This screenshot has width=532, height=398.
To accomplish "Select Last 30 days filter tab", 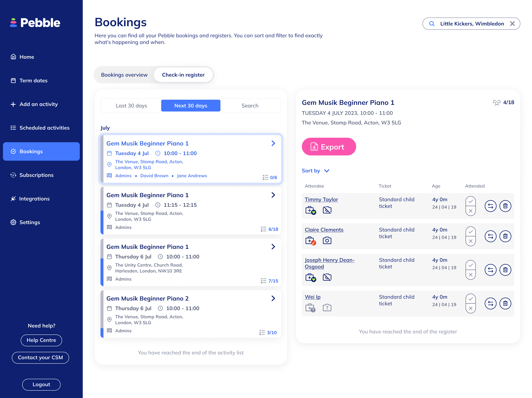I will click(131, 106).
